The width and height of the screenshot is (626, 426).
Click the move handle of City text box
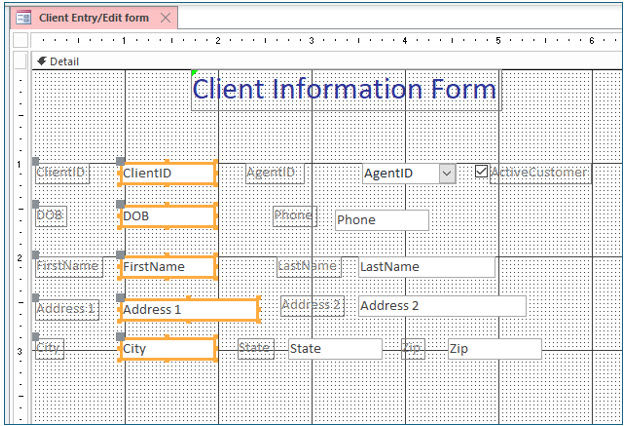(x=121, y=337)
